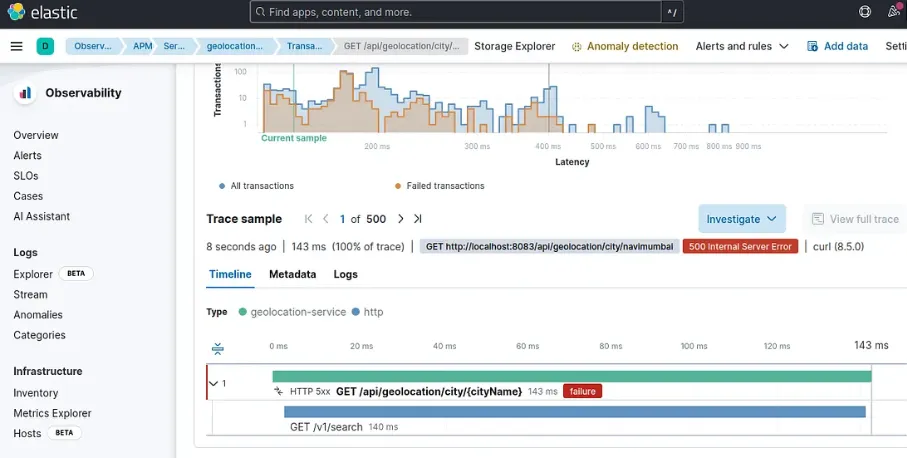
Task: Open Metrics Explorer
Action: tap(52, 413)
